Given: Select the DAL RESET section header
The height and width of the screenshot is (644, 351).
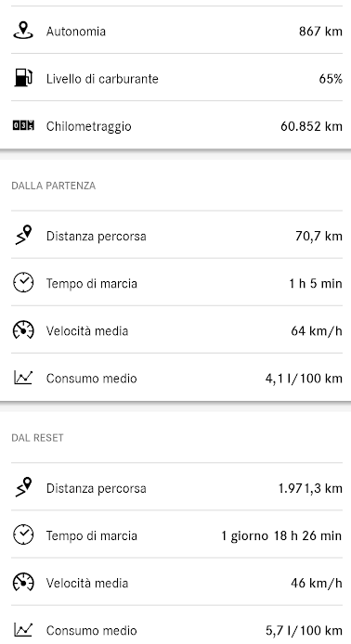Looking at the screenshot, I should click(x=37, y=438).
